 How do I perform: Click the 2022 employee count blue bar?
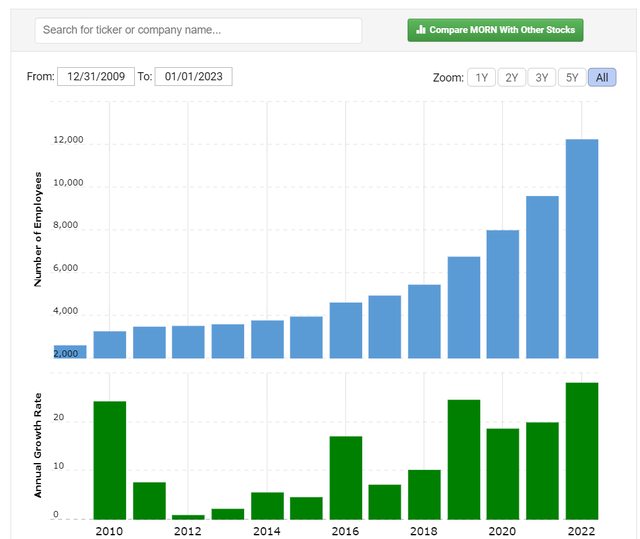pos(581,248)
